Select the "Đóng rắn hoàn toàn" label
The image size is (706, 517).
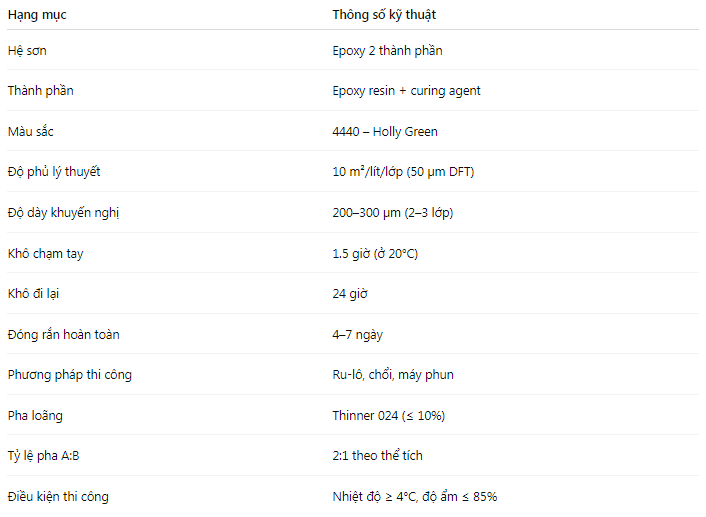point(63,334)
